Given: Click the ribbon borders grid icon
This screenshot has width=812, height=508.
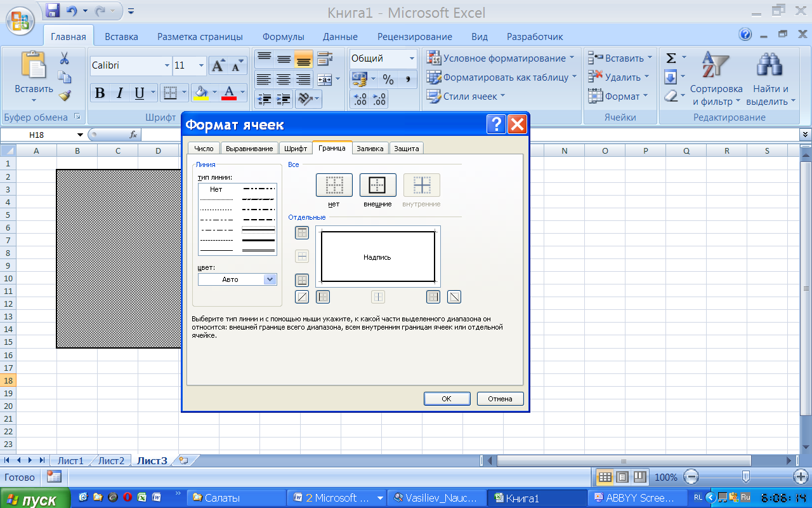Looking at the screenshot, I should point(169,93).
